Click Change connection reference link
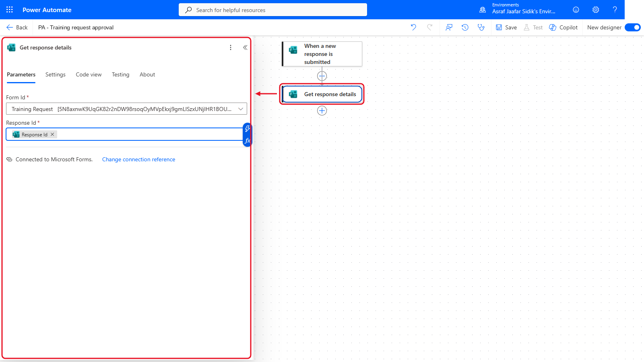Viewport: 644px width, 362px height. (138, 159)
